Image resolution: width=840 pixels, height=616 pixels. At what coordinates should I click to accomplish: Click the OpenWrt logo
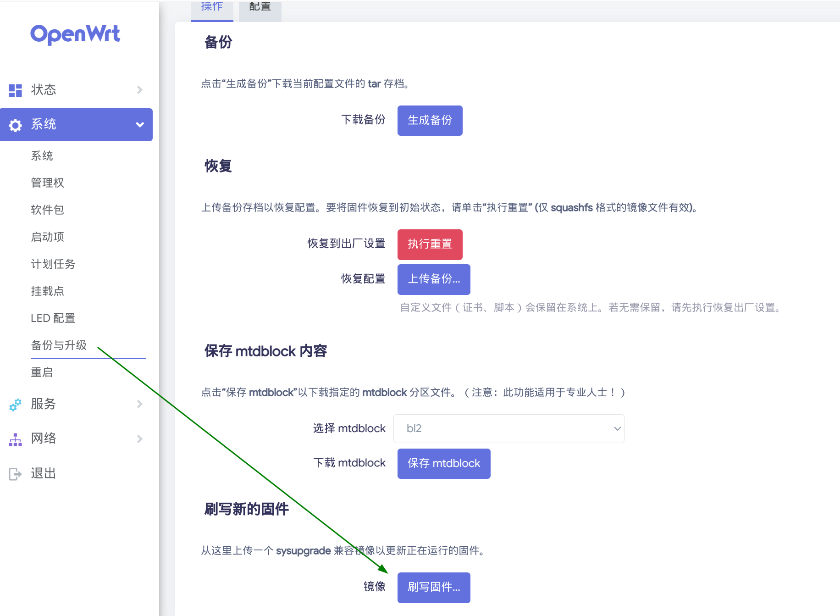pos(75,34)
